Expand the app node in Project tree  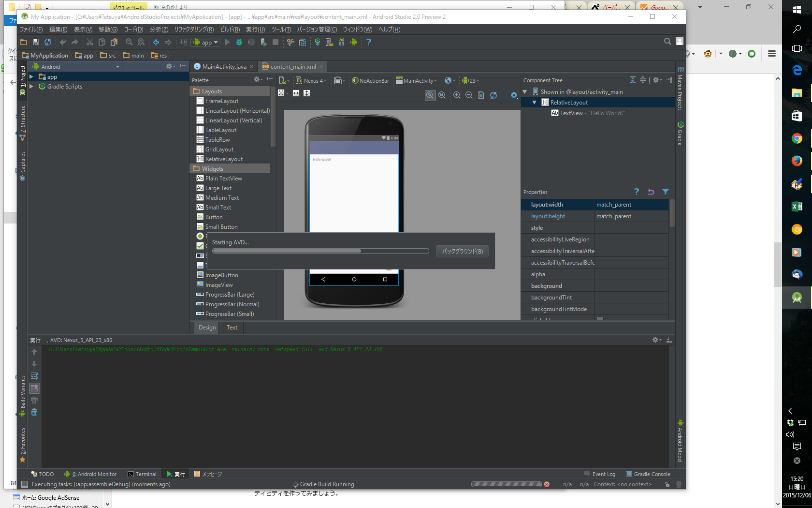(31, 77)
